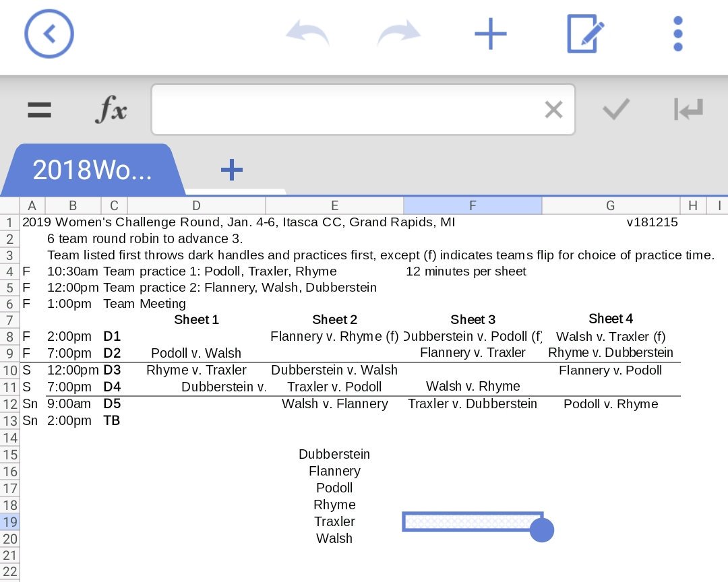Click the 'Team Meeting' cell
Image resolution: width=728 pixels, height=582 pixels.
144,304
